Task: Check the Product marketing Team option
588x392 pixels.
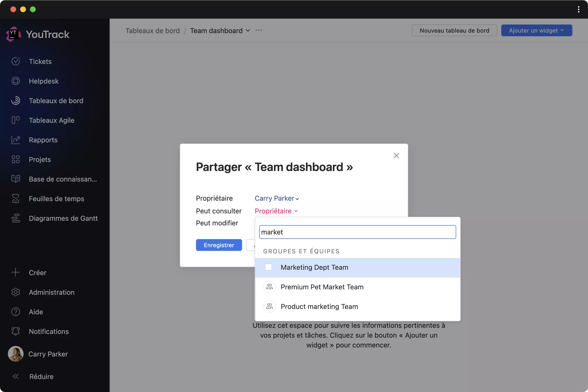Action: [269, 306]
